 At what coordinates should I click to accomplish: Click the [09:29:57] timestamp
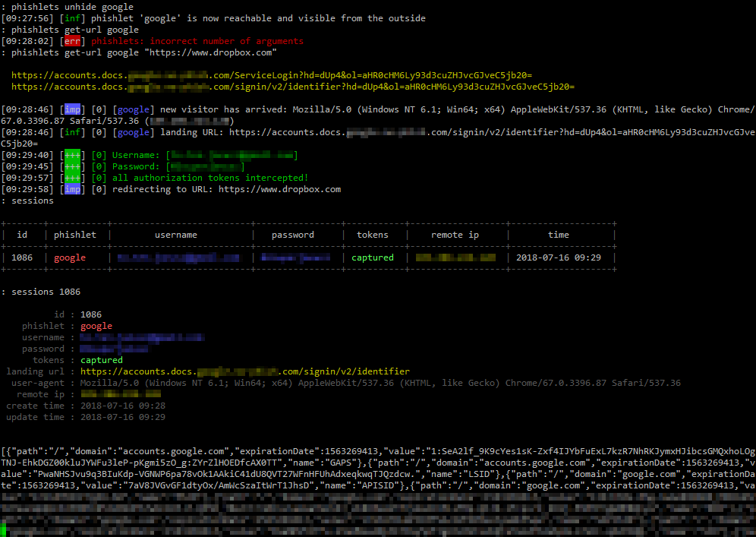coord(27,178)
